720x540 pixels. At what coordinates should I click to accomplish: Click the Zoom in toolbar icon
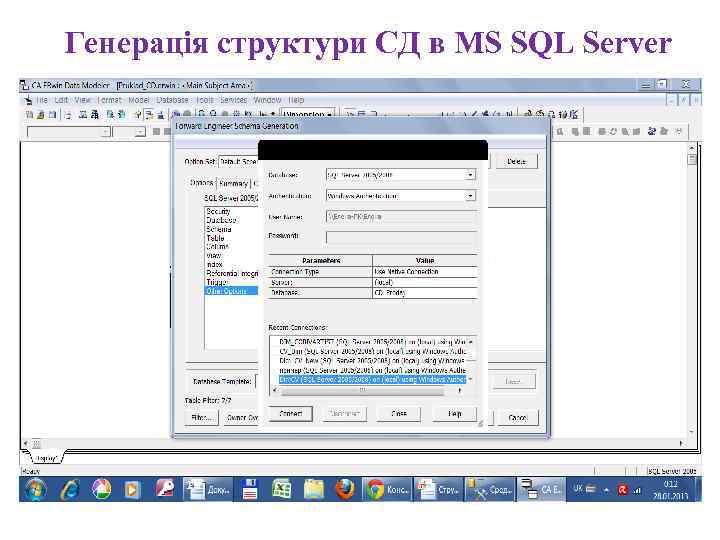tap(202, 114)
